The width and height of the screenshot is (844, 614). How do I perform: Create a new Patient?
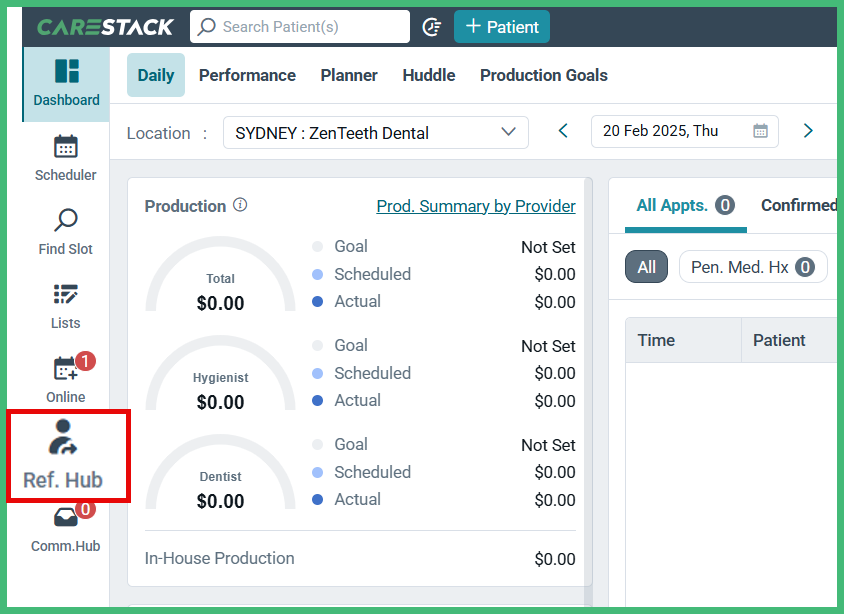point(501,27)
